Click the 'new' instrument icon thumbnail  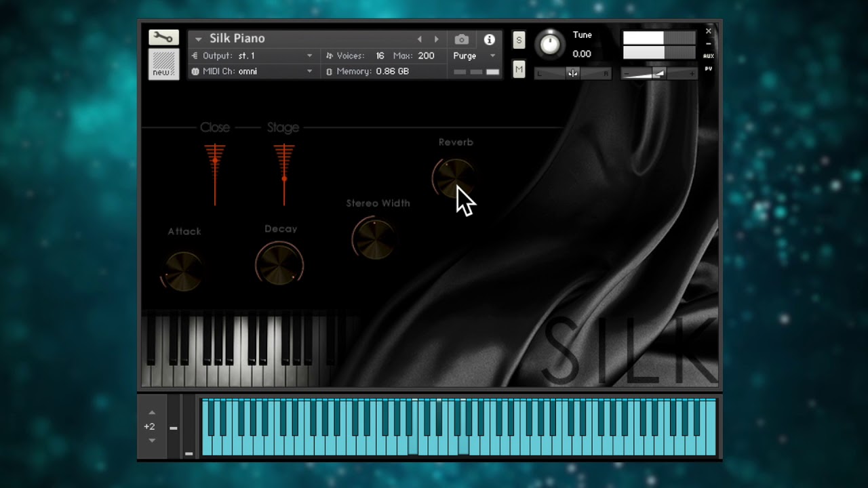(x=163, y=64)
